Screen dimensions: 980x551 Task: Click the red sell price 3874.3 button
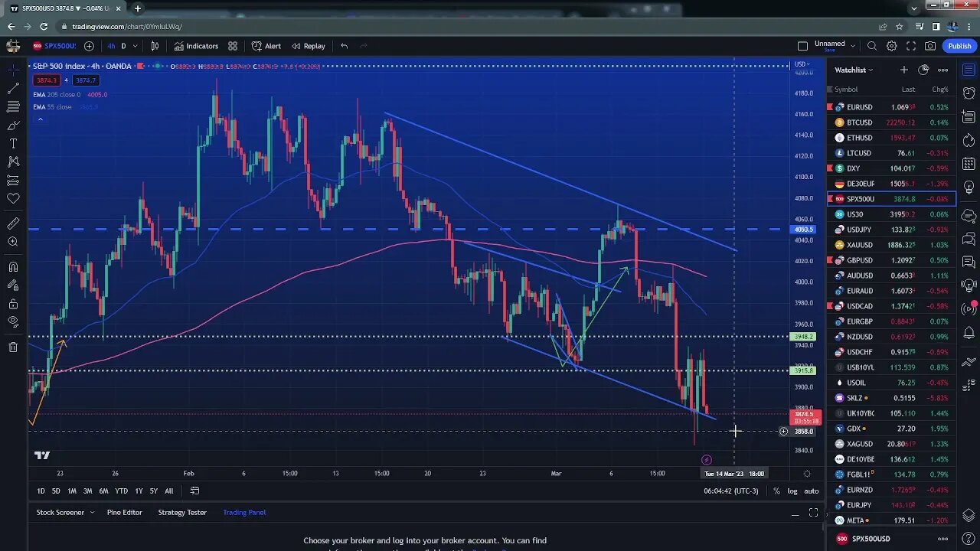46,80
